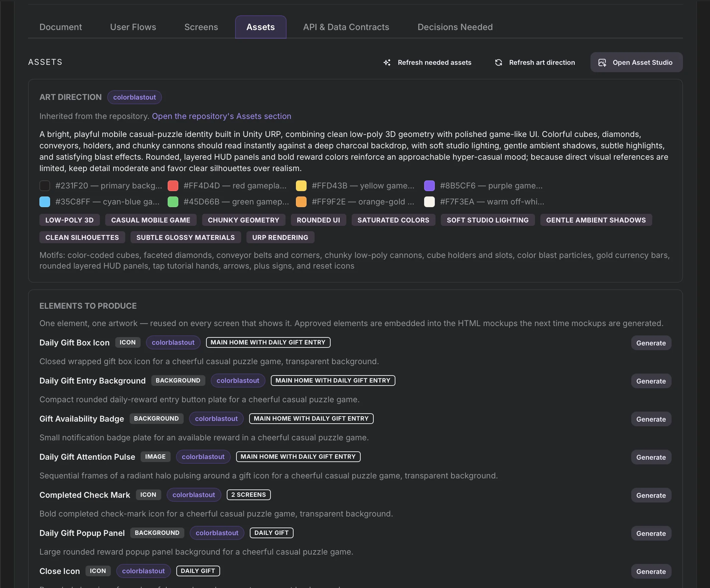Choose the #35C8FF cyan-blue swatch
710x588 pixels.
pyautogui.click(x=45, y=202)
